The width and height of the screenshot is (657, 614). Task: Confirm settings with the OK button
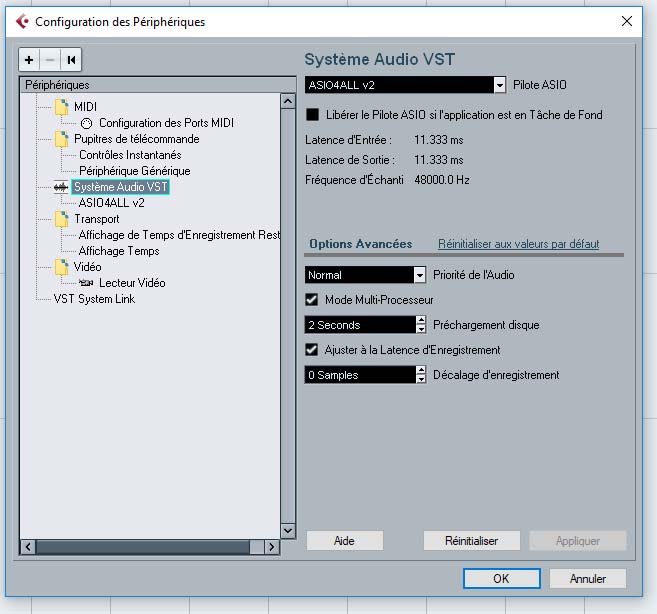501,578
